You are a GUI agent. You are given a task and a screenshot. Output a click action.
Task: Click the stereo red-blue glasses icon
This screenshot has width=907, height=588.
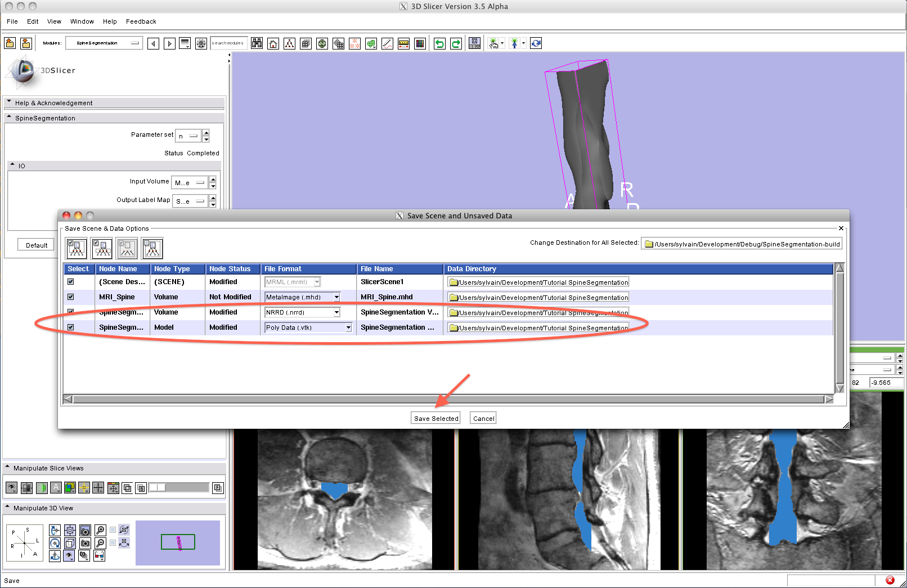[x=100, y=556]
